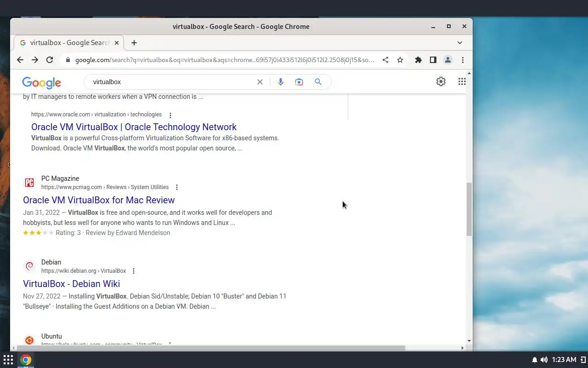Click the three-star rating graphic
Image resolution: width=588 pixels, height=368 pixels.
39,233
